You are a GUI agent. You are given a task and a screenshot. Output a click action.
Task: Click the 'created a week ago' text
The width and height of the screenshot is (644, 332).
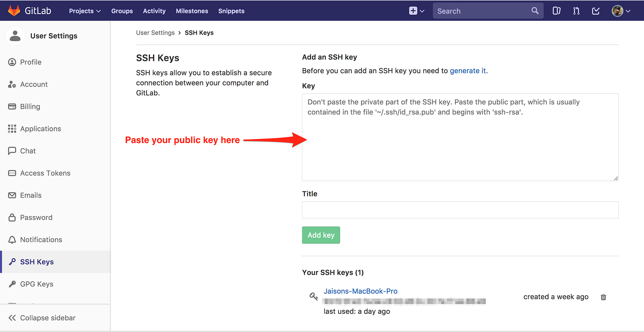click(x=556, y=297)
